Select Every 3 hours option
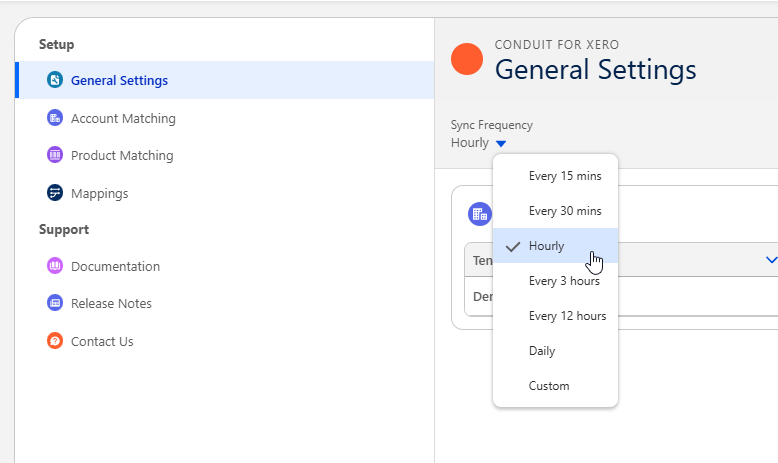Screen dimensions: 778x463 pyautogui.click(x=555, y=281)
